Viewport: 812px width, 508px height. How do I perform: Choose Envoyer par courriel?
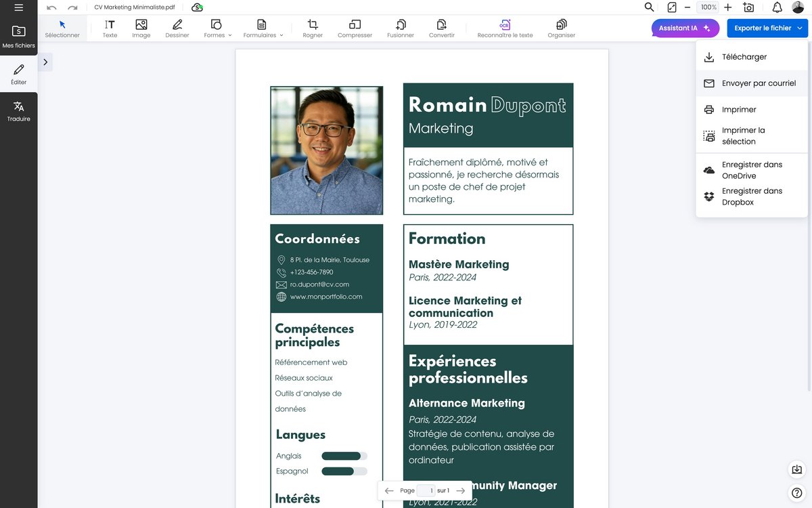point(752,83)
